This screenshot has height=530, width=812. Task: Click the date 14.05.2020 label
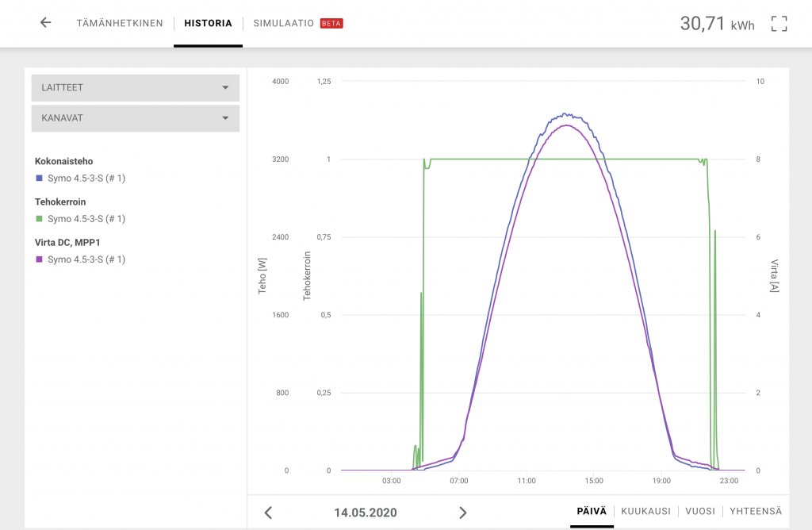pyautogui.click(x=366, y=513)
